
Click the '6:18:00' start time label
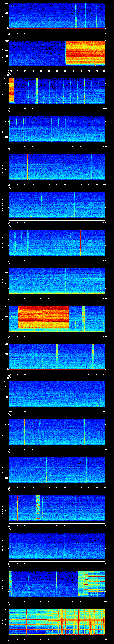click(x=9, y=412)
